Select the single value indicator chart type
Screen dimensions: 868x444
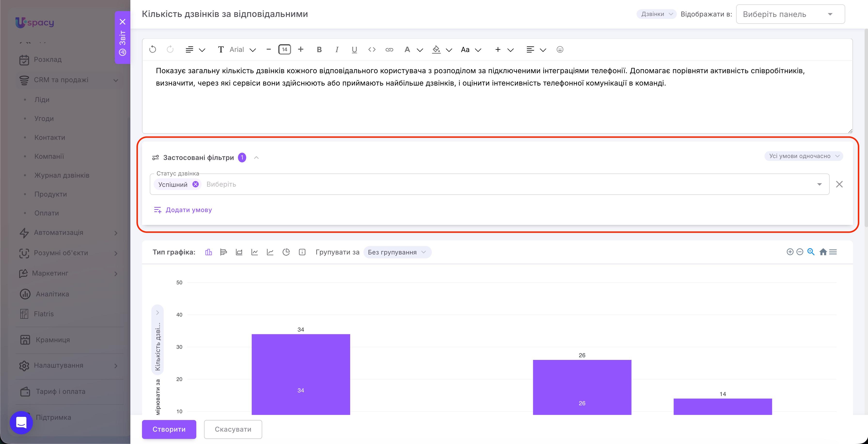pos(302,252)
